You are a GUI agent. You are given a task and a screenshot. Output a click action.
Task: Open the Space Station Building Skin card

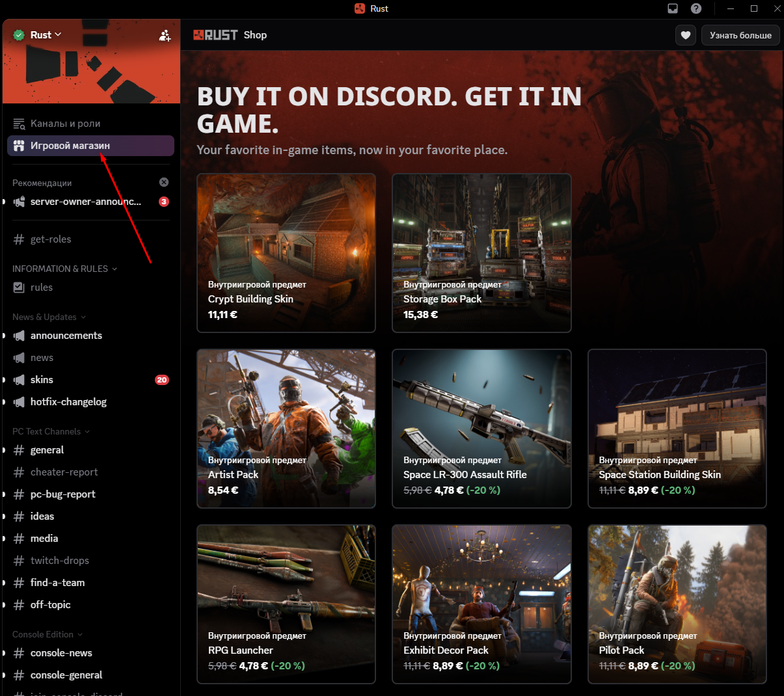tap(677, 429)
